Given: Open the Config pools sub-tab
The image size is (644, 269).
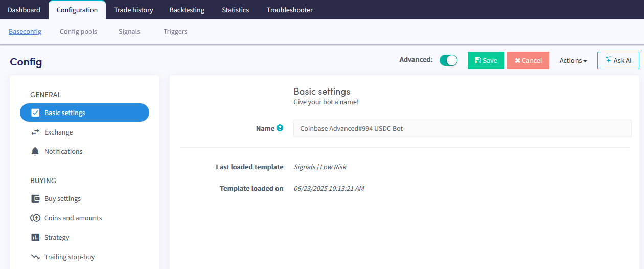Looking at the screenshot, I should (78, 31).
